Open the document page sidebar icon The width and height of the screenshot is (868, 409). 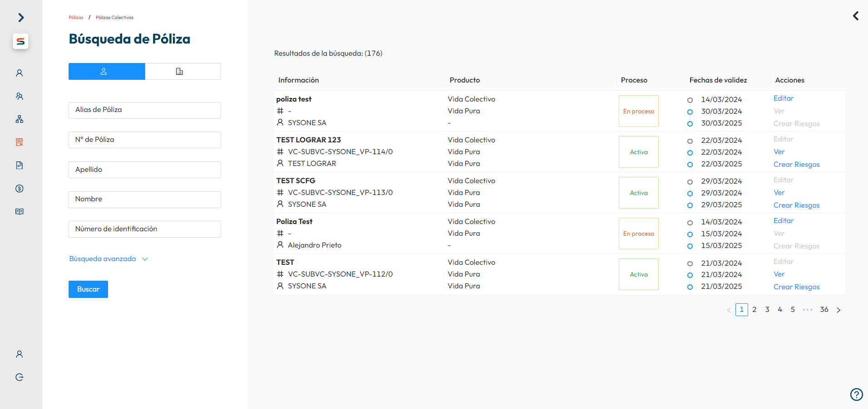(x=20, y=166)
